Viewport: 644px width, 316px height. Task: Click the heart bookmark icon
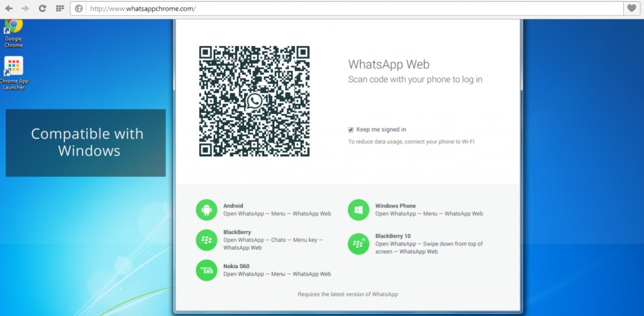tap(631, 8)
